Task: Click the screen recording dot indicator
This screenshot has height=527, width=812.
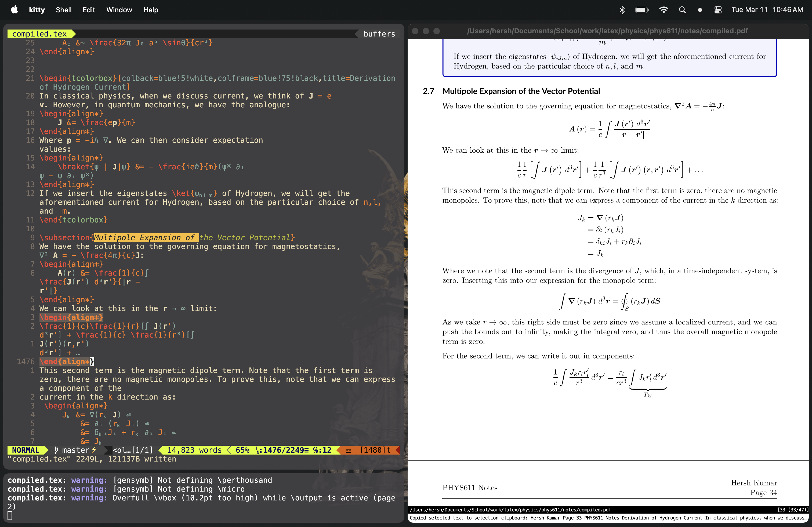Action: [700, 10]
